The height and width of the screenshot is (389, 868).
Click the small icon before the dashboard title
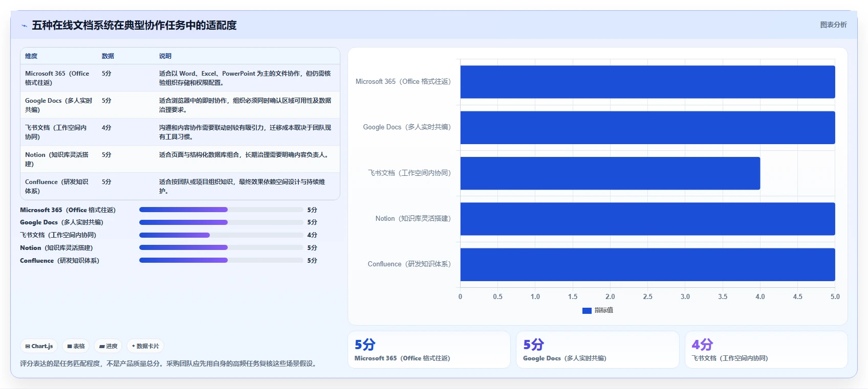pos(24,26)
